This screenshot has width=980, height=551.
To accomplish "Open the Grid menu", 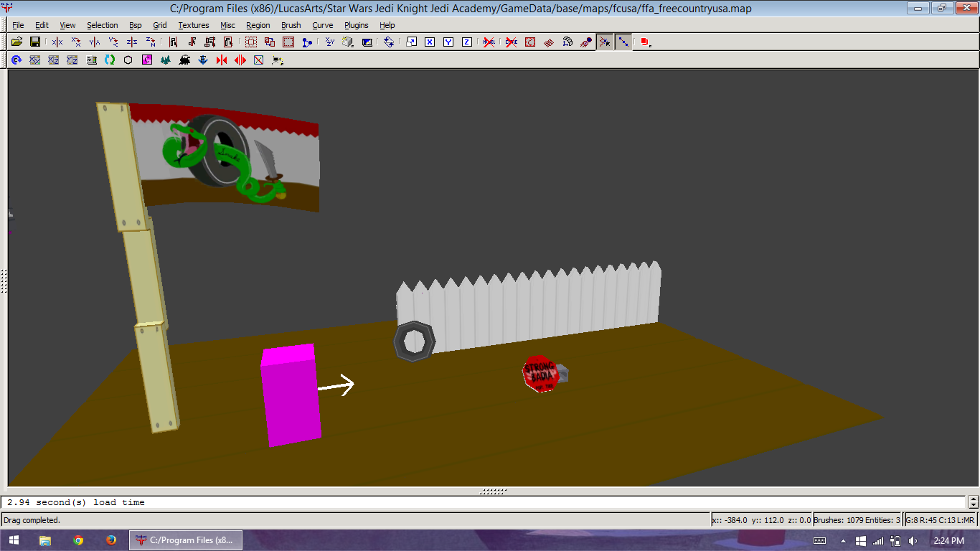I will pos(160,25).
